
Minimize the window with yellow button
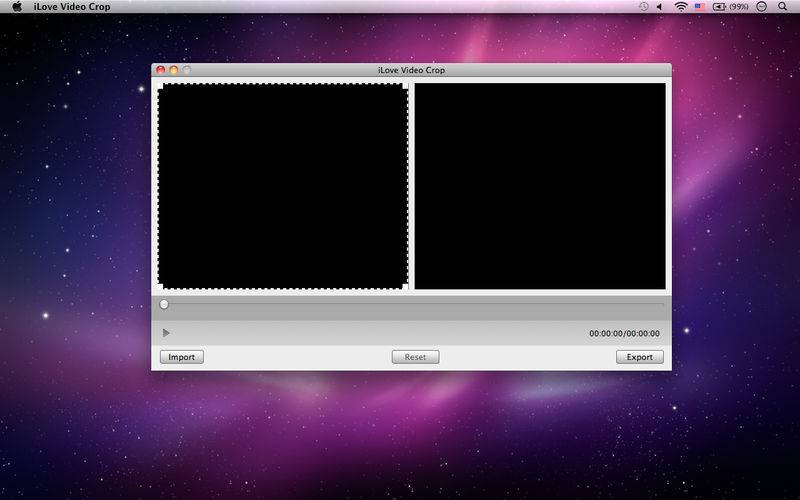tap(173, 70)
